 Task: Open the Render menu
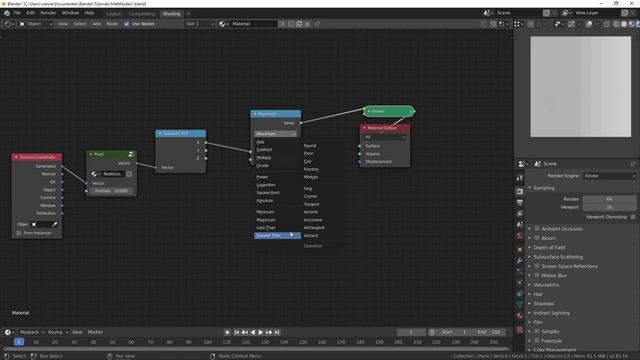48,13
